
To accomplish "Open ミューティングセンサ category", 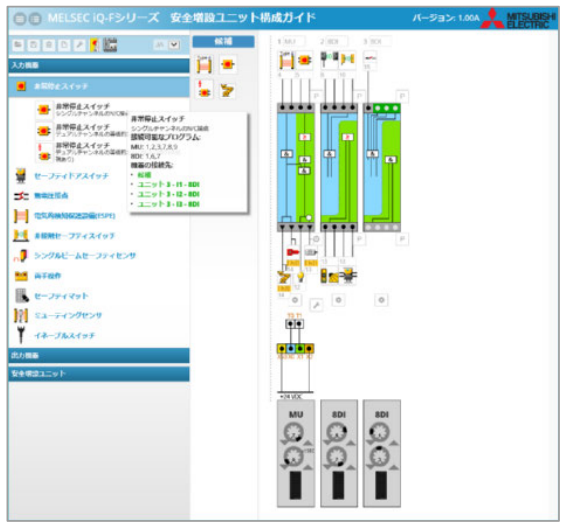I will pyautogui.click(x=68, y=315).
